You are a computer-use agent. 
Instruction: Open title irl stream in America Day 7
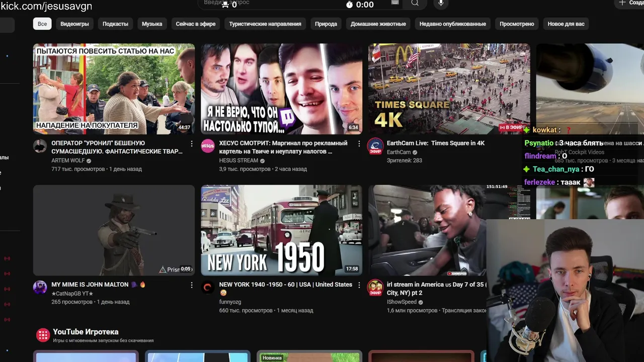436,289
